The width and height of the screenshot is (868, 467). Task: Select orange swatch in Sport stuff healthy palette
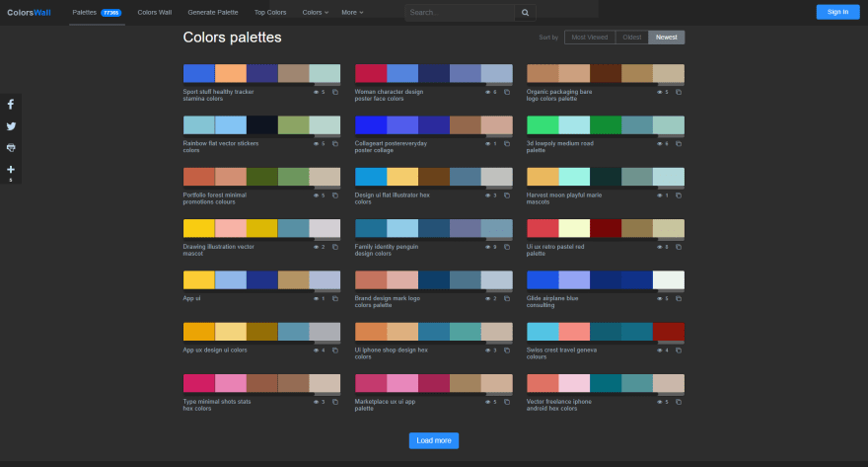230,73
